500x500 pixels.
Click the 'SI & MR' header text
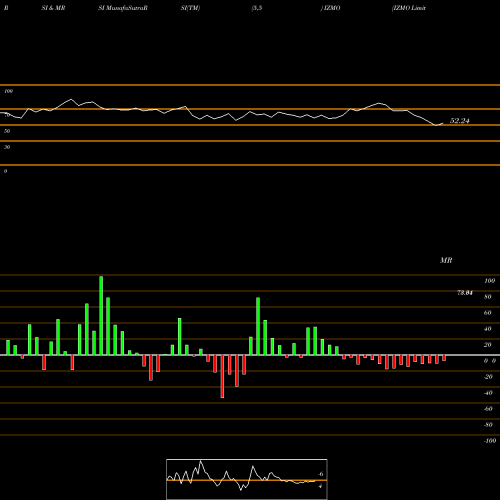(x=53, y=8)
